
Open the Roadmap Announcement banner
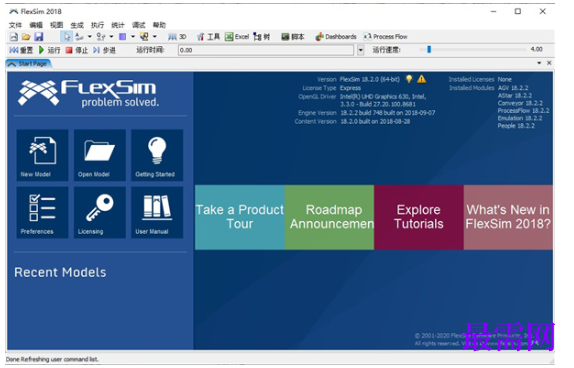coord(329,217)
